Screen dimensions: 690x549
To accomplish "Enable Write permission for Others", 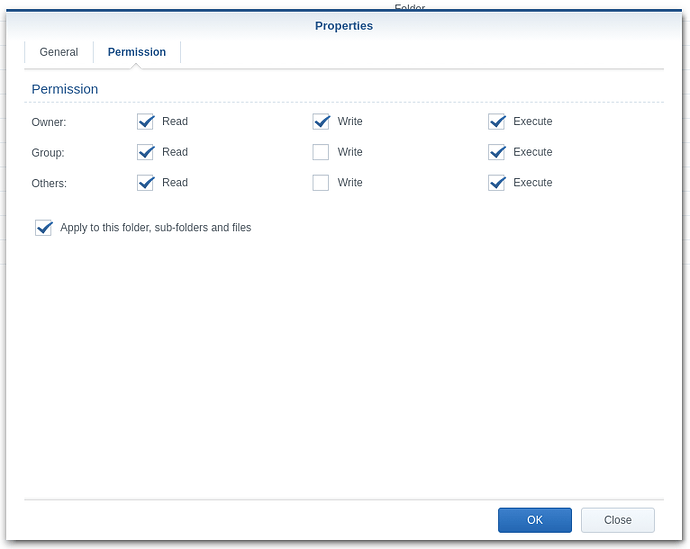I will coord(321,183).
